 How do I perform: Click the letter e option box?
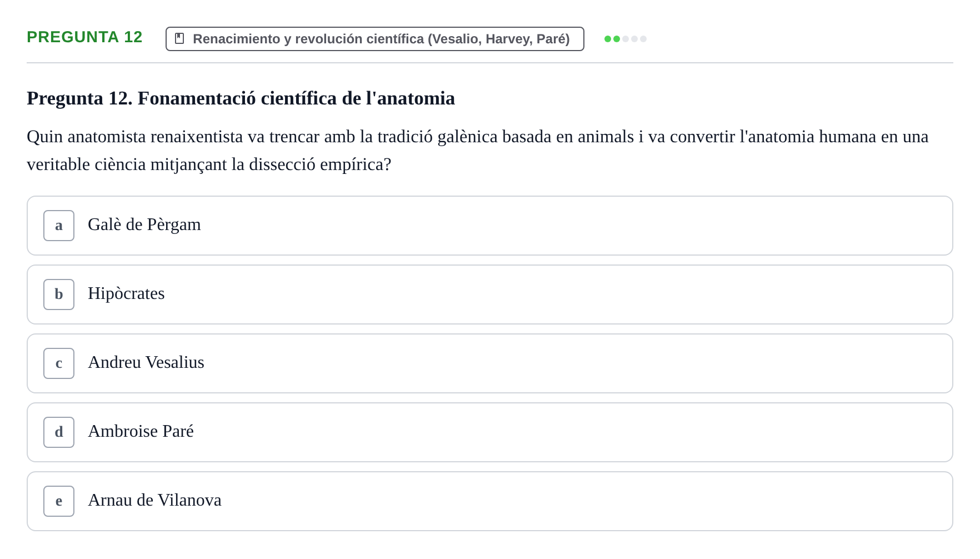click(59, 501)
